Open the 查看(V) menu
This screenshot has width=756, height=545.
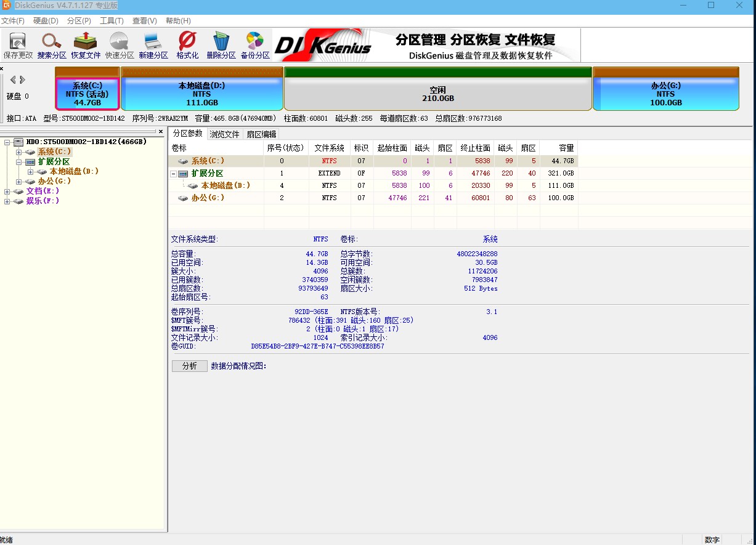[x=145, y=21]
